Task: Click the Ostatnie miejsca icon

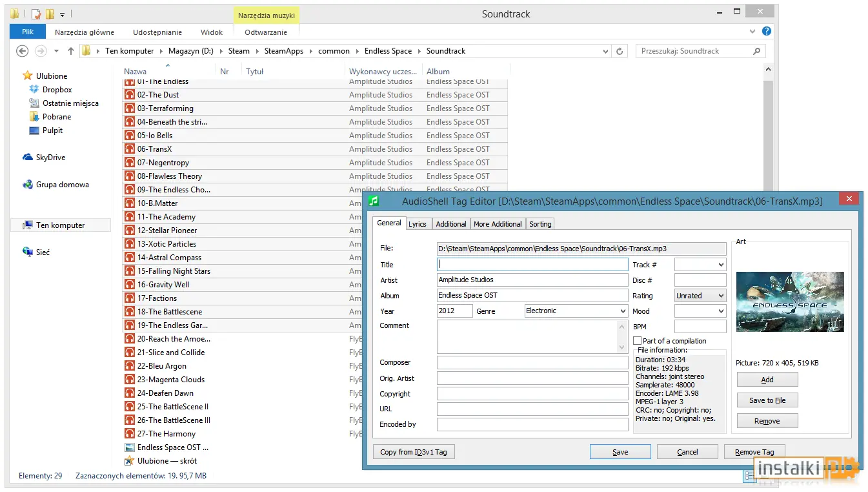Action: pos(34,103)
